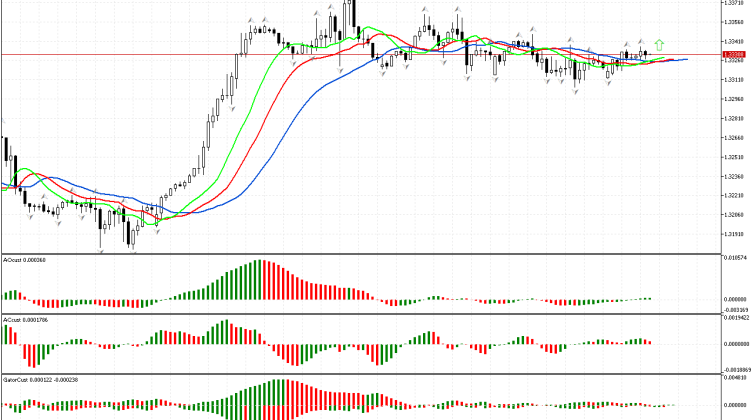Screen dimensions: 752x420
Task: Click the right tip of the blue Alligator line
Action: click(x=687, y=60)
